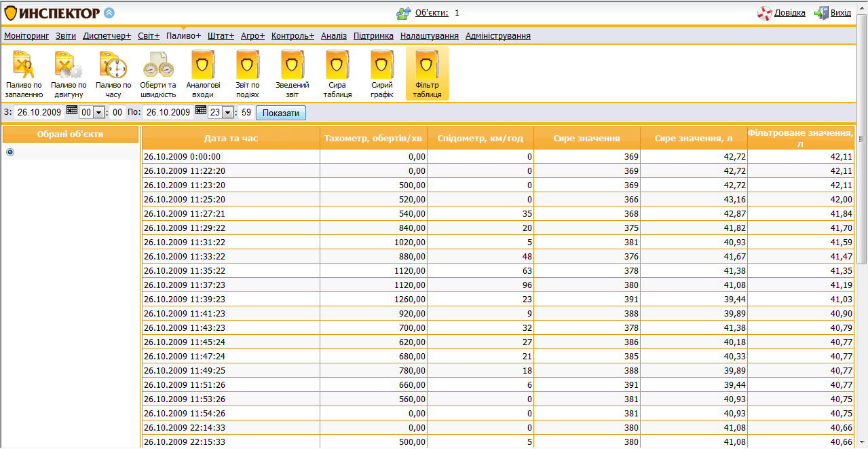Open Сирий графік view

tap(382, 75)
